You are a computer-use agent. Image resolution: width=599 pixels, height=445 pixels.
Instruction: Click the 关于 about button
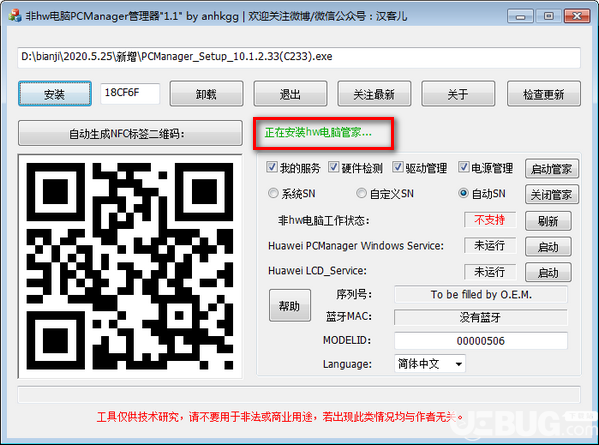click(x=458, y=94)
